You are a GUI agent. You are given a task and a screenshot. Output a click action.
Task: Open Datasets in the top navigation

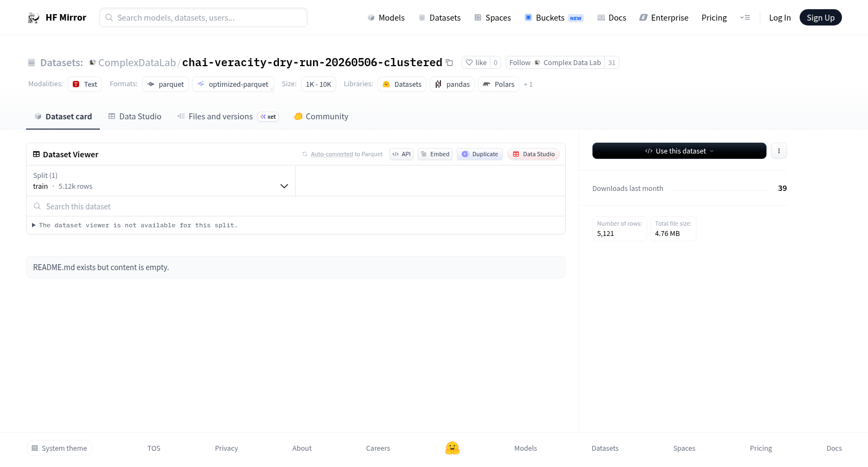coord(439,17)
